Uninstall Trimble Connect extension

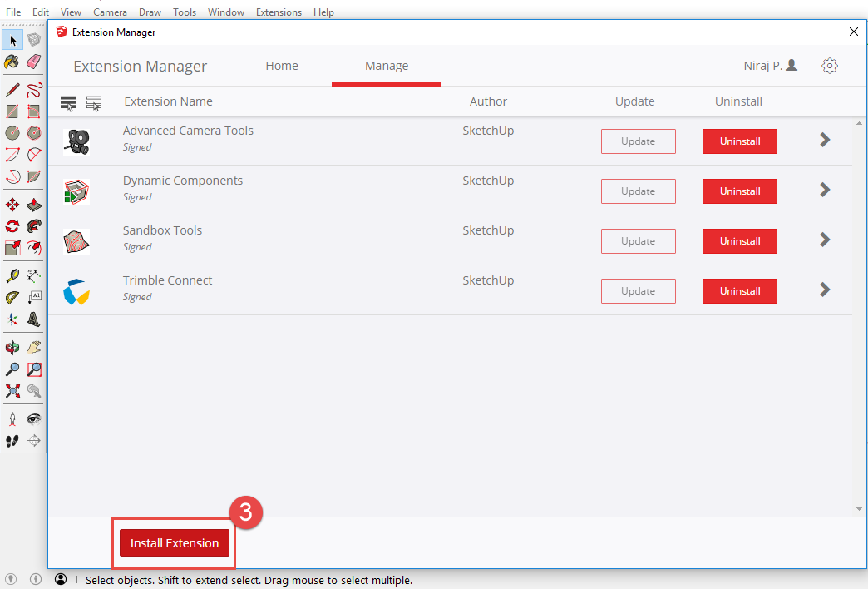[x=740, y=291]
